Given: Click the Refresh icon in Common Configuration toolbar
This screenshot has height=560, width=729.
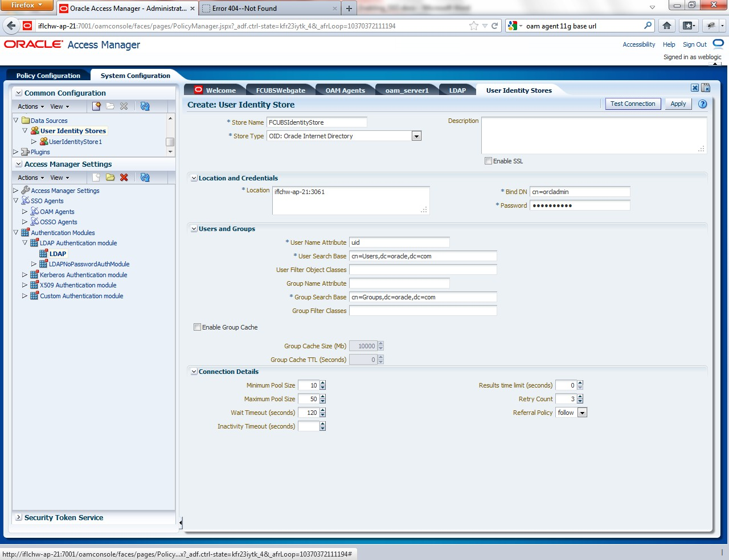Looking at the screenshot, I should 145,106.
